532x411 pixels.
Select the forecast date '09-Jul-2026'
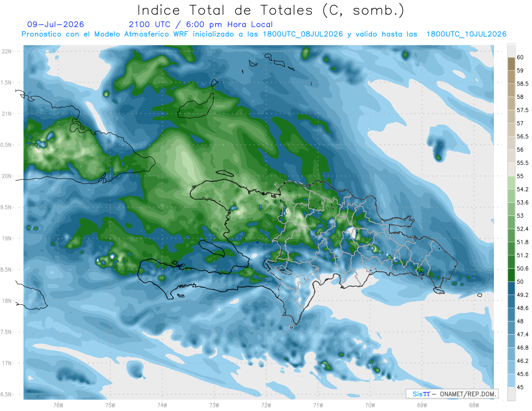[55, 24]
